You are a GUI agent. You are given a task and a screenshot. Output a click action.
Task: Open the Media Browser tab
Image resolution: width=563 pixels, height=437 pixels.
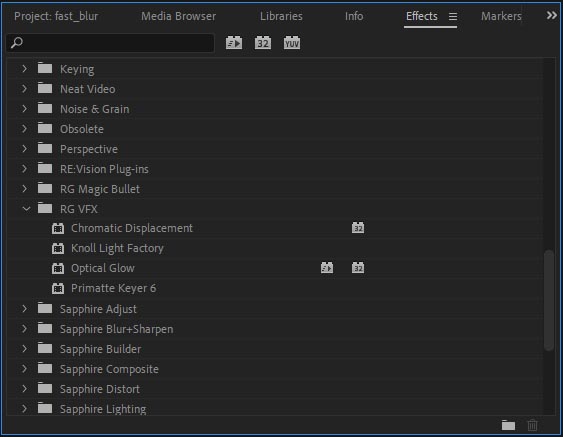click(x=178, y=16)
